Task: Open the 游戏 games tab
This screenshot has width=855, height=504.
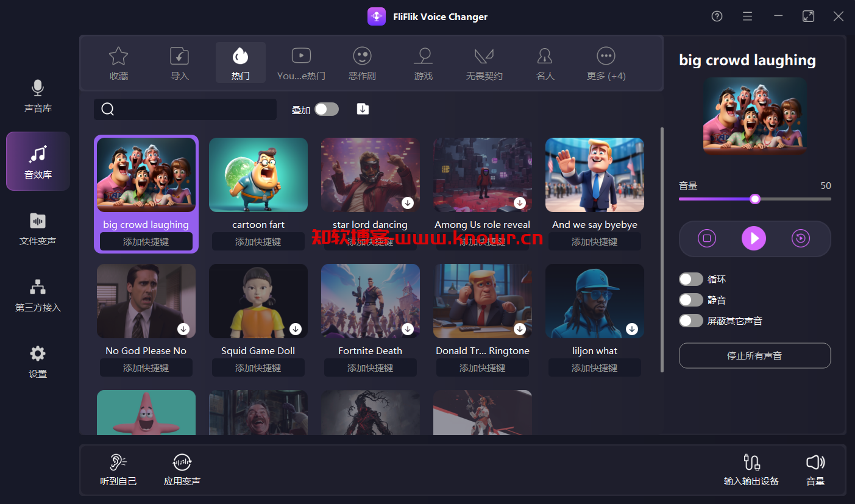Action: pyautogui.click(x=423, y=63)
